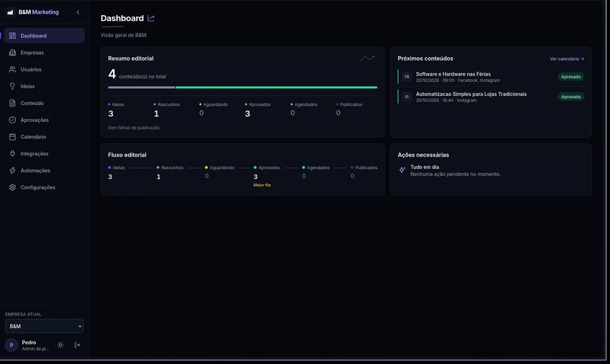The height and width of the screenshot is (364, 610).
Task: Collapse the sidebar with the chevron arrow
Action: click(78, 13)
